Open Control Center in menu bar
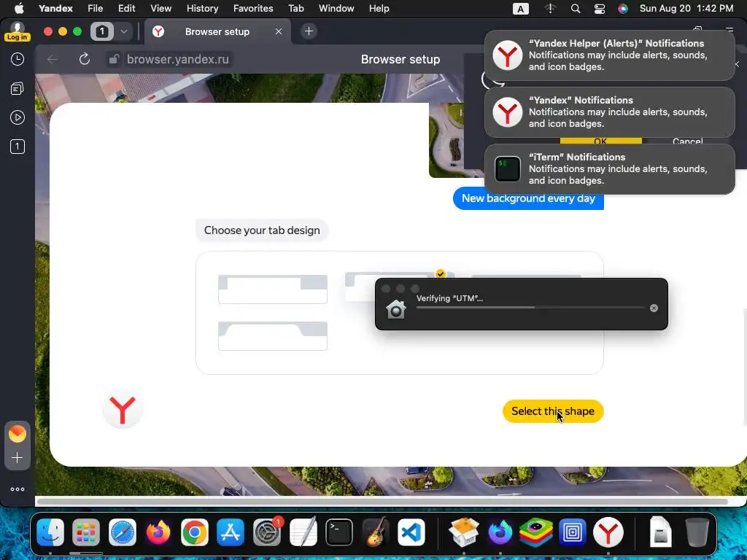 (x=600, y=9)
